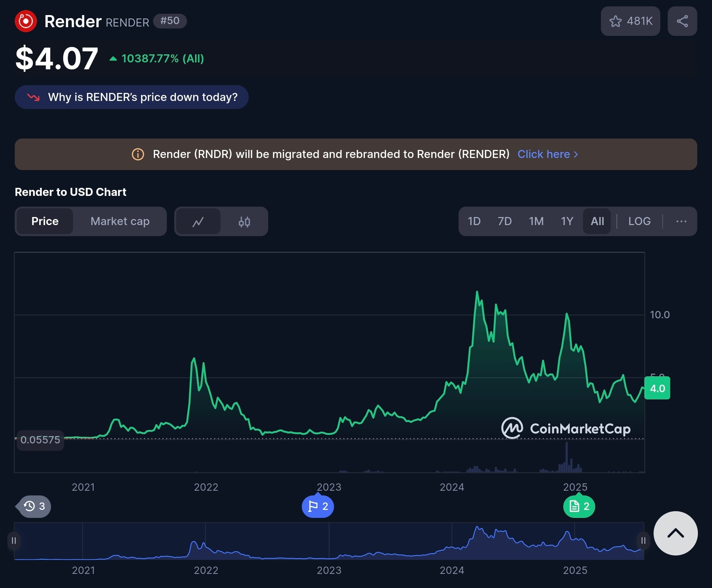Open the green document event marker 2025
Screen dimensions: 712x588
(579, 506)
